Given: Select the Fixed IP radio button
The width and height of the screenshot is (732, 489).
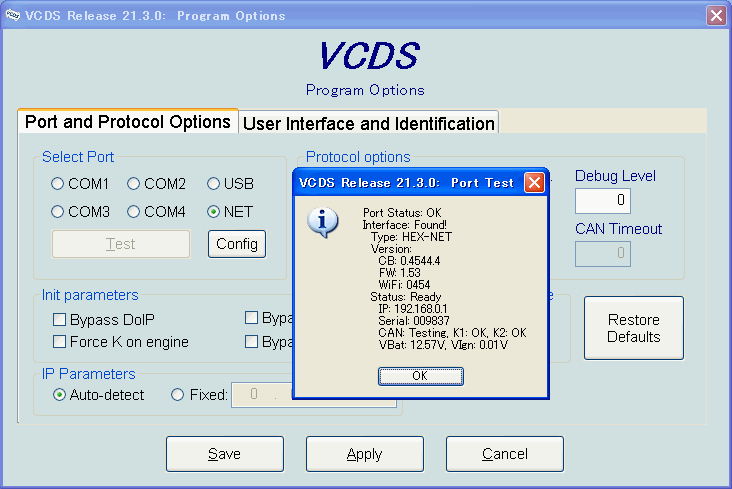Looking at the screenshot, I should [177, 395].
